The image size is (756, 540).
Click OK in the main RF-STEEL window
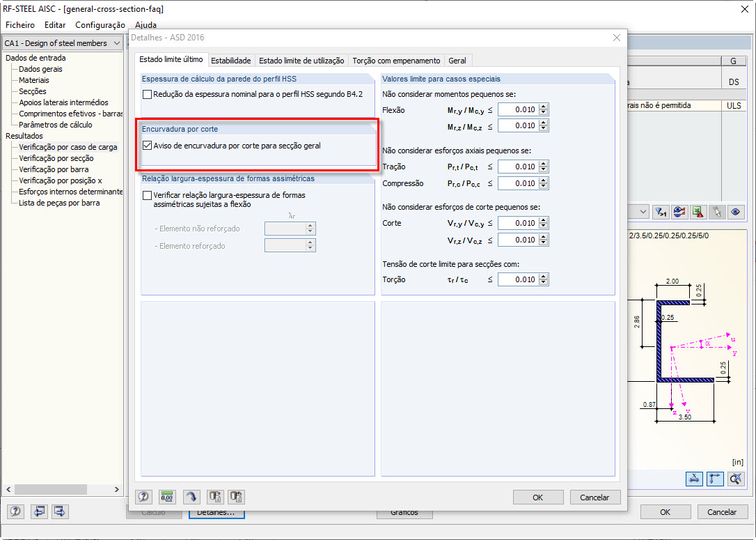(x=666, y=512)
